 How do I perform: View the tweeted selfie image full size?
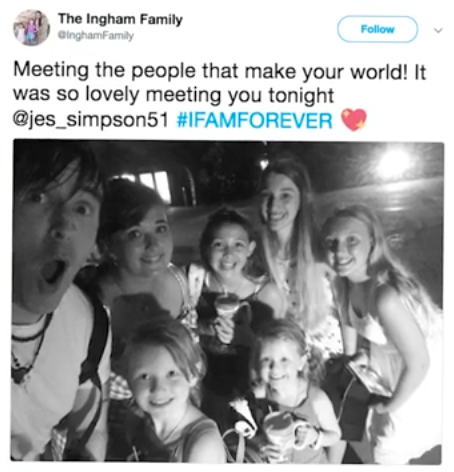tap(227, 301)
